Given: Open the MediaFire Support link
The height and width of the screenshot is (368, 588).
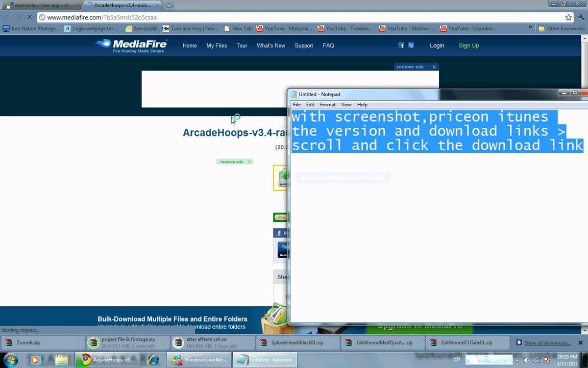Looking at the screenshot, I should 304,45.
